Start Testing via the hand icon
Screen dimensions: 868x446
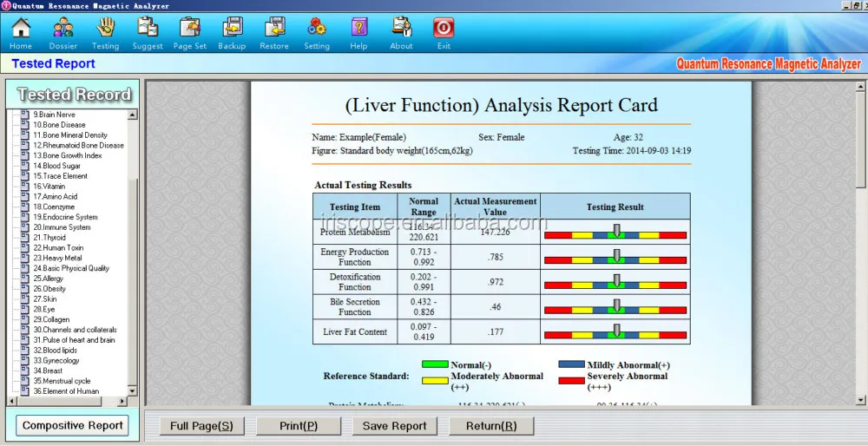click(105, 32)
